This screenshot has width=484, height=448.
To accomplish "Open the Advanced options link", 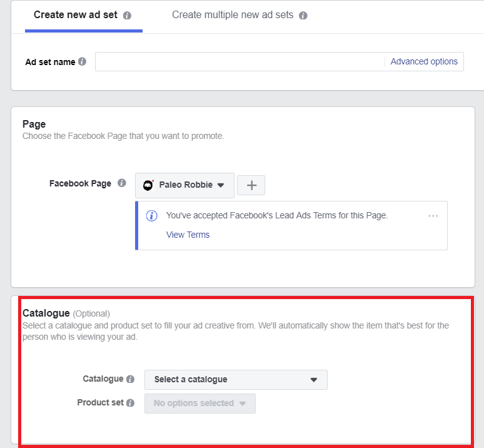I will coord(424,61).
